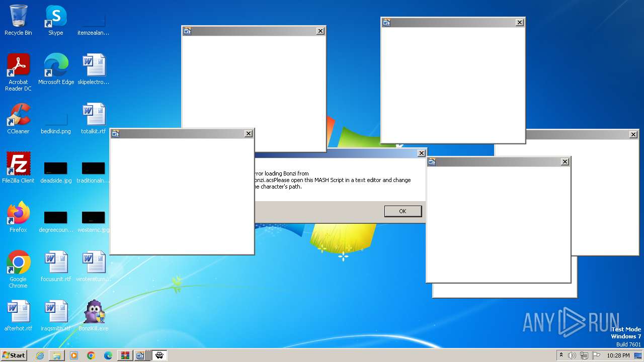
Task: Open the clock showing 10:28 PM
Action: tap(618, 355)
